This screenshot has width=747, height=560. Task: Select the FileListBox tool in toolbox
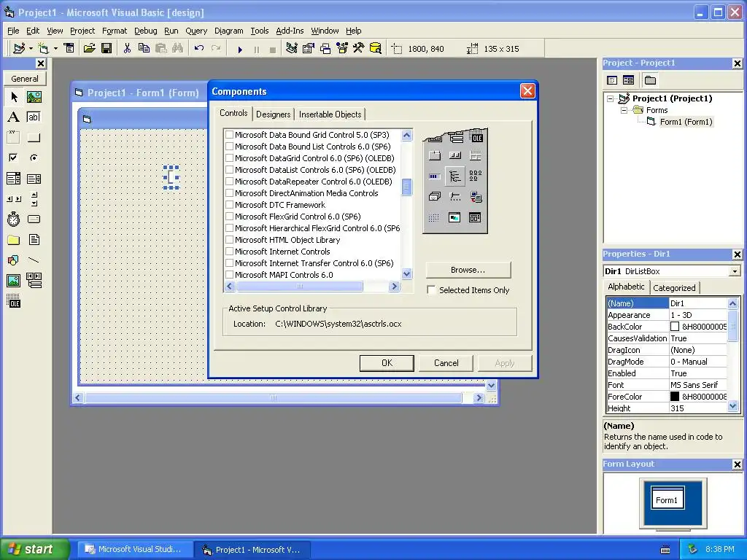point(34,239)
